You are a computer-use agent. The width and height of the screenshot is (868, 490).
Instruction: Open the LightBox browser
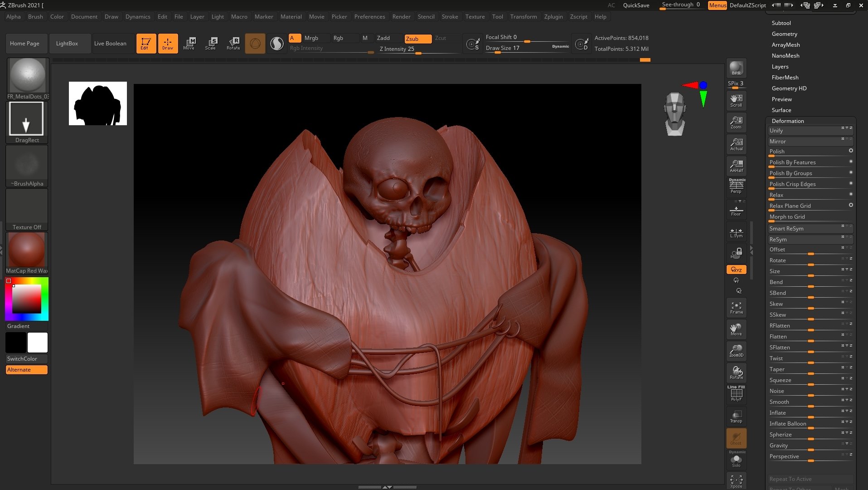coord(67,44)
